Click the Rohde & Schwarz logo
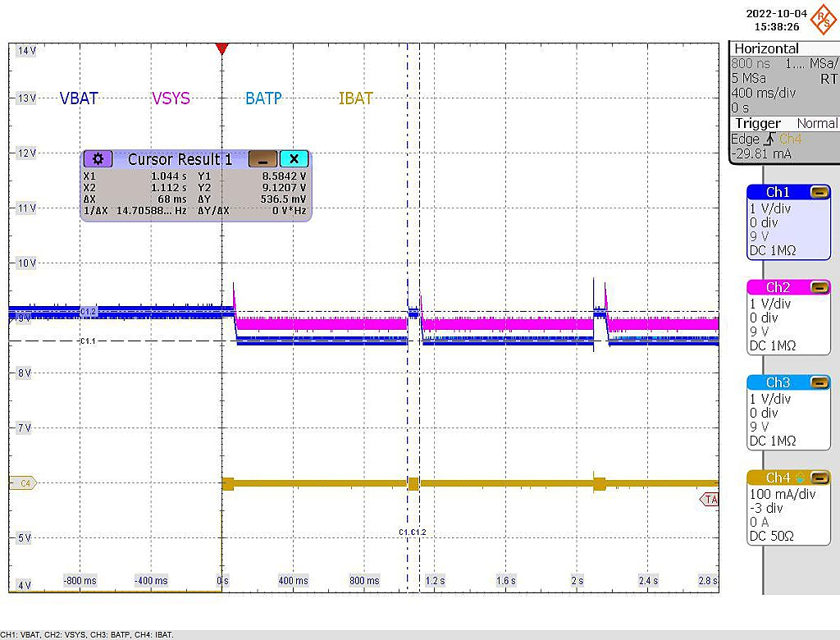This screenshot has height=640, width=840. (x=824, y=18)
